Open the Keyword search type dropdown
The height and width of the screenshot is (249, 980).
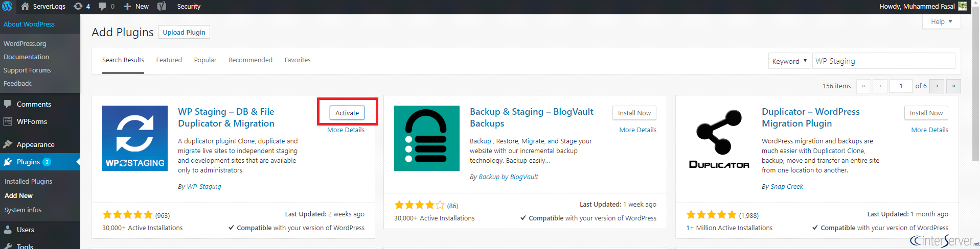[789, 61]
